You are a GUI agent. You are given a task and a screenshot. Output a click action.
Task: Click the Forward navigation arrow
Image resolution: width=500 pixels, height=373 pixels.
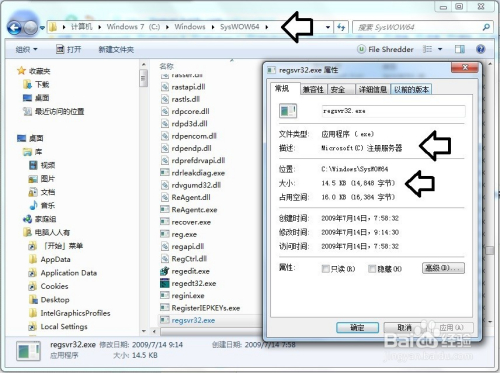(31, 28)
